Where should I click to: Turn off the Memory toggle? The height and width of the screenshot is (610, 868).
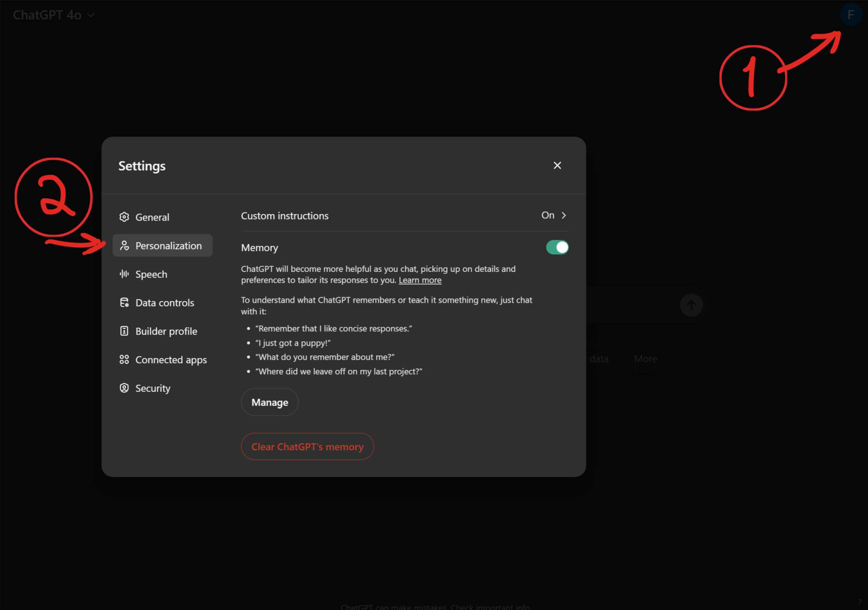point(557,247)
